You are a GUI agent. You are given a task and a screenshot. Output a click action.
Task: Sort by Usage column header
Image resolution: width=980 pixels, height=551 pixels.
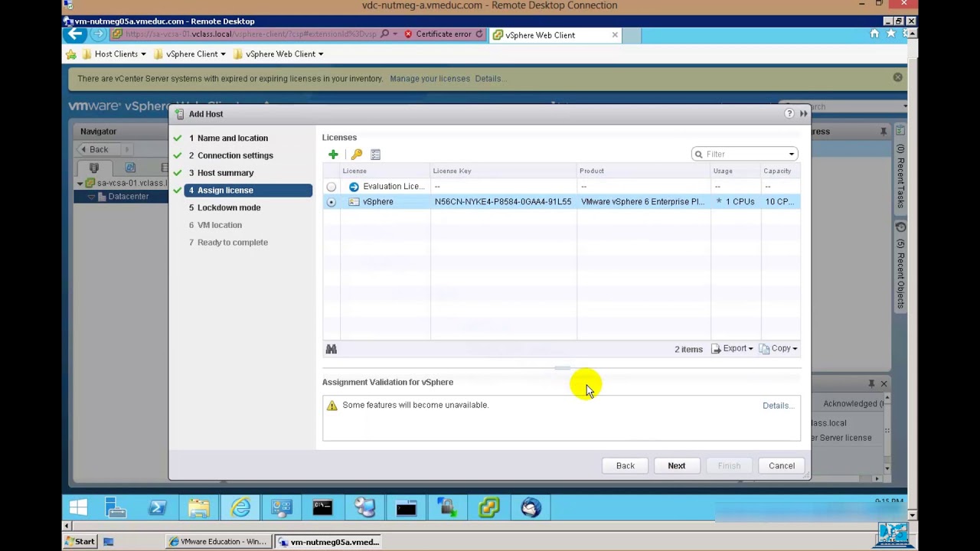pos(735,171)
